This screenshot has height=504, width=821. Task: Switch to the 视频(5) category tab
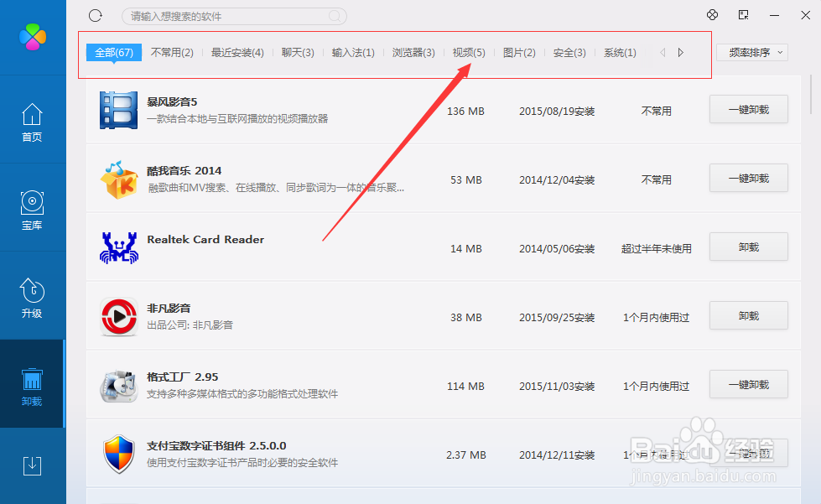[x=468, y=52]
